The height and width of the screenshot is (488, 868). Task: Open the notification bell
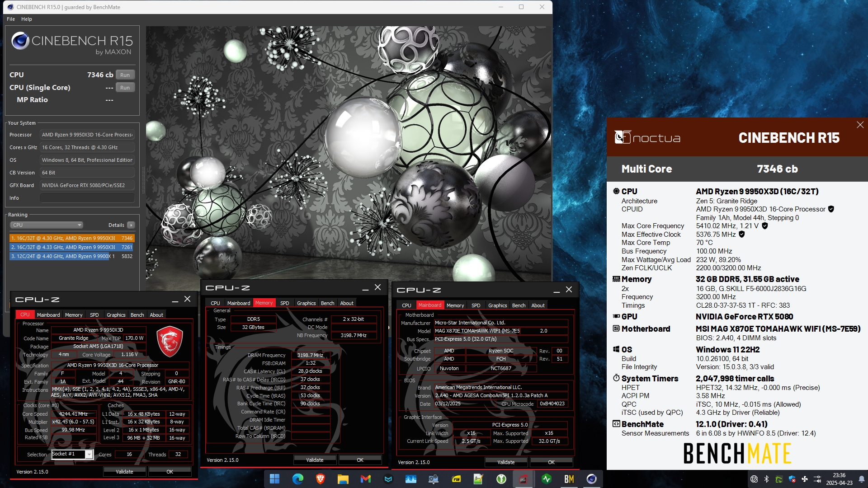pos(861,479)
